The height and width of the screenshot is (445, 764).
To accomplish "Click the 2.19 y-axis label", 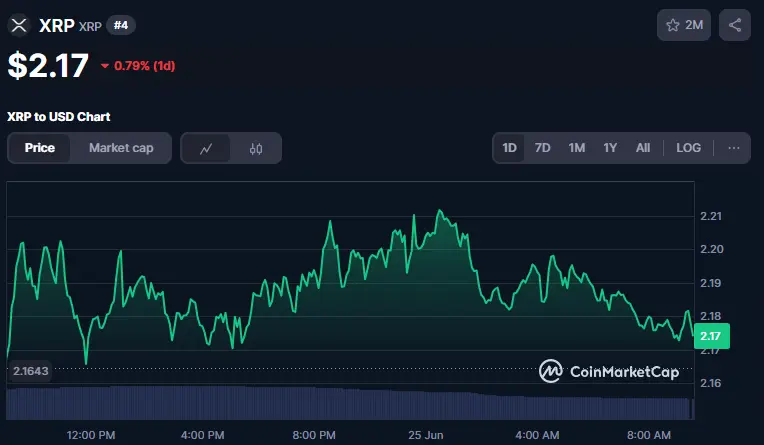I will (711, 283).
